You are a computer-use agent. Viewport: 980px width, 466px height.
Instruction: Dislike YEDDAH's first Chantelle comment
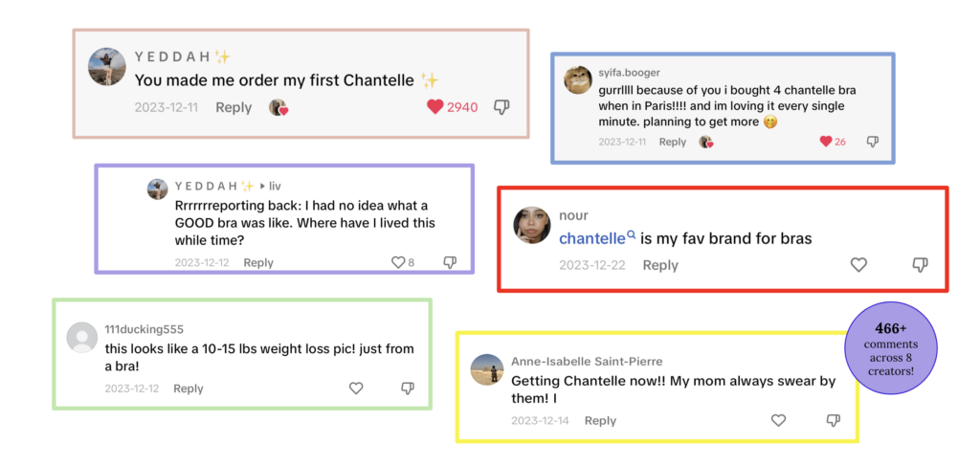tap(501, 107)
